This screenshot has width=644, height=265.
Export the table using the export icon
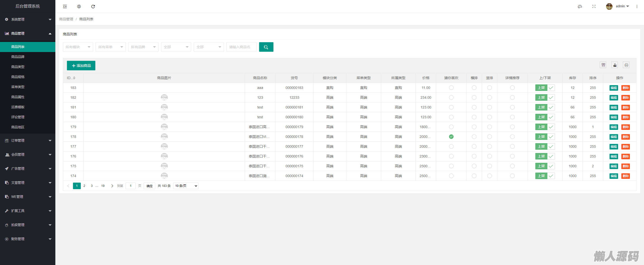coord(615,65)
